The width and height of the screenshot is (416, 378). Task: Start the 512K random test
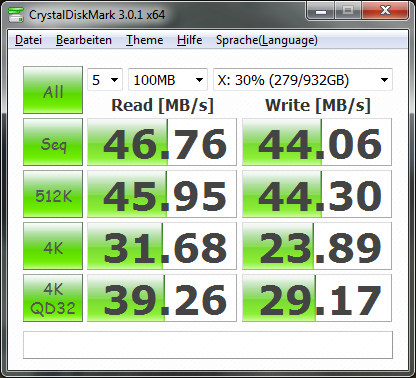pyautogui.click(x=53, y=194)
